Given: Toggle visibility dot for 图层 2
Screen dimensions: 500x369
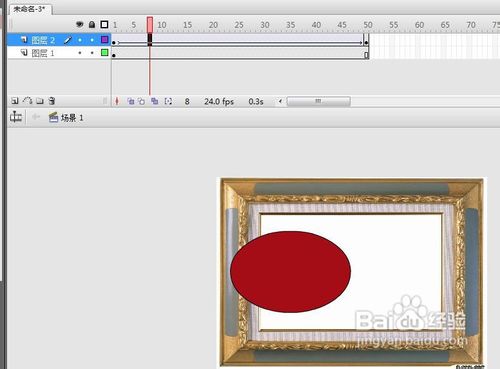Looking at the screenshot, I should point(80,40).
